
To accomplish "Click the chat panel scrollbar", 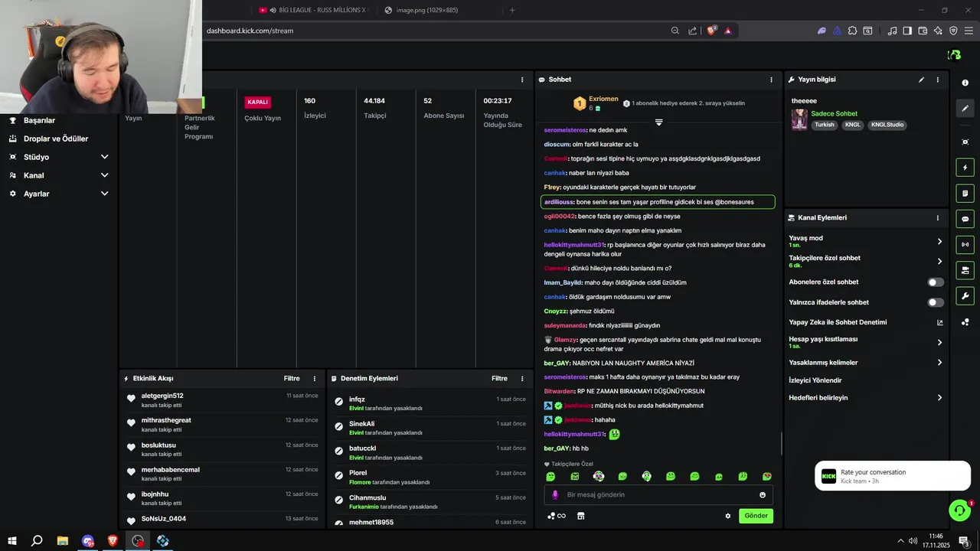I will [x=781, y=444].
